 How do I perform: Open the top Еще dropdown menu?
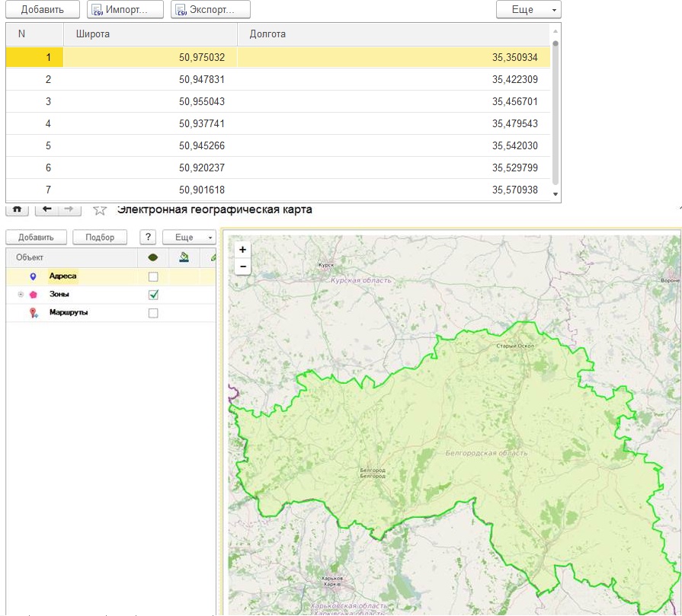pyautogui.click(x=528, y=10)
